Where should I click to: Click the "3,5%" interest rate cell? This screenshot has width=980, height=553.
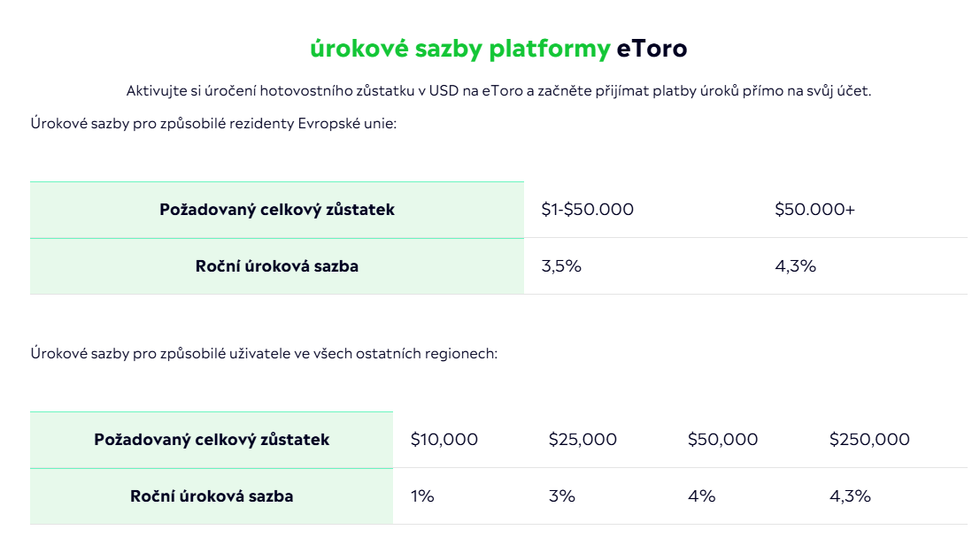(561, 266)
